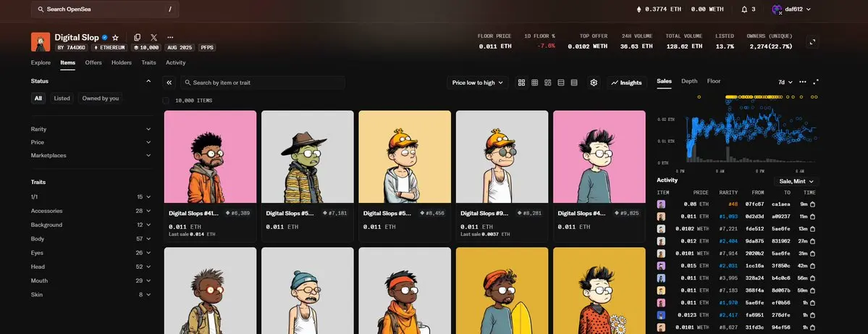Switch to the Explore tab
Screen dimensions: 868x334
coord(41,62)
